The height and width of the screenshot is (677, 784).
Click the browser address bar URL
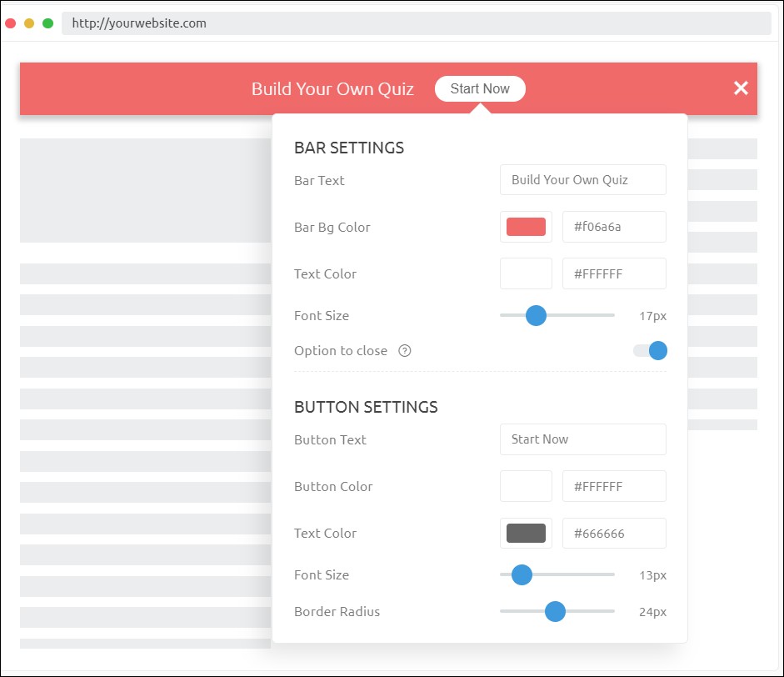tap(139, 23)
